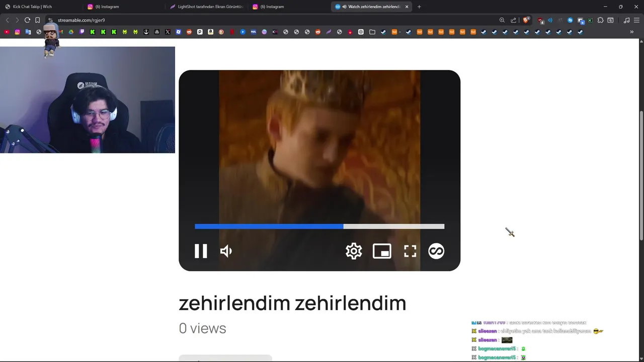Go back with the browser back arrow
644x362 pixels.
click(x=7, y=20)
